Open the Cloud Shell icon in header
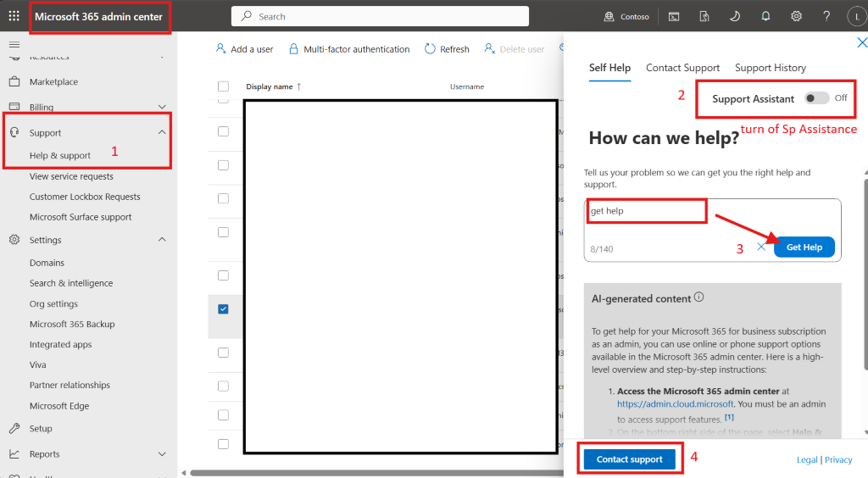The image size is (868, 478). (674, 17)
